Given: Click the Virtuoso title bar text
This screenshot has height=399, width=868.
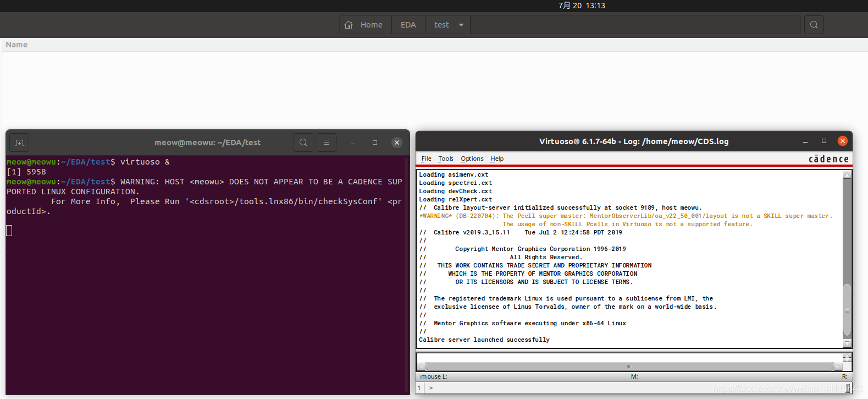Looking at the screenshot, I should point(634,141).
